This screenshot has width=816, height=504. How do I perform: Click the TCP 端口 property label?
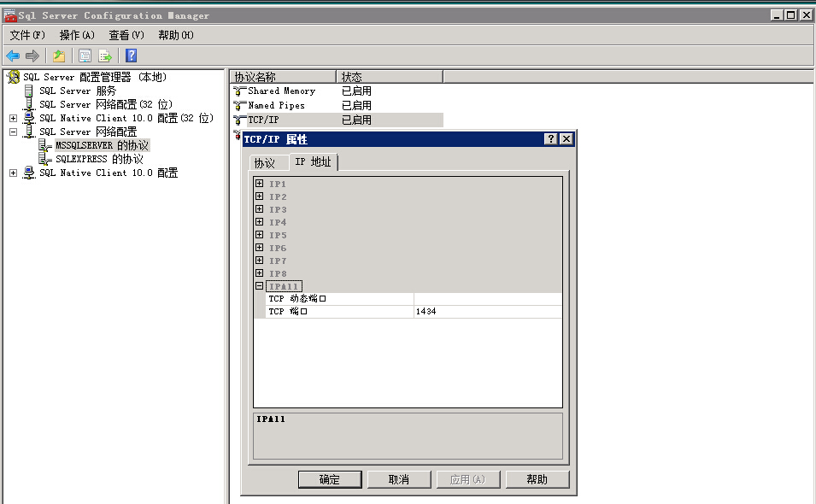click(x=288, y=312)
